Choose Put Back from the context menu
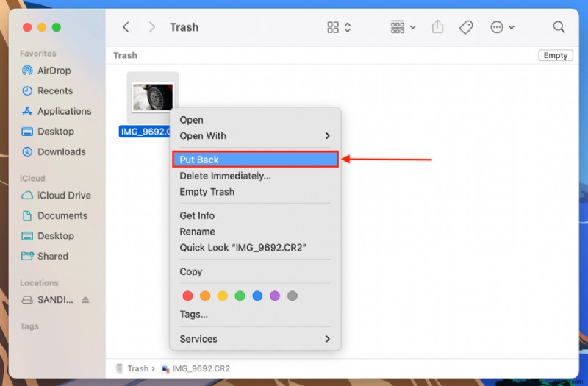The width and height of the screenshot is (588, 386). coord(255,160)
